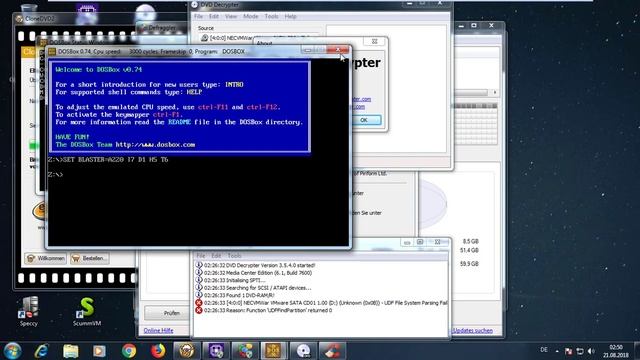Show hidden tray icons arrow

pyautogui.click(x=557, y=351)
